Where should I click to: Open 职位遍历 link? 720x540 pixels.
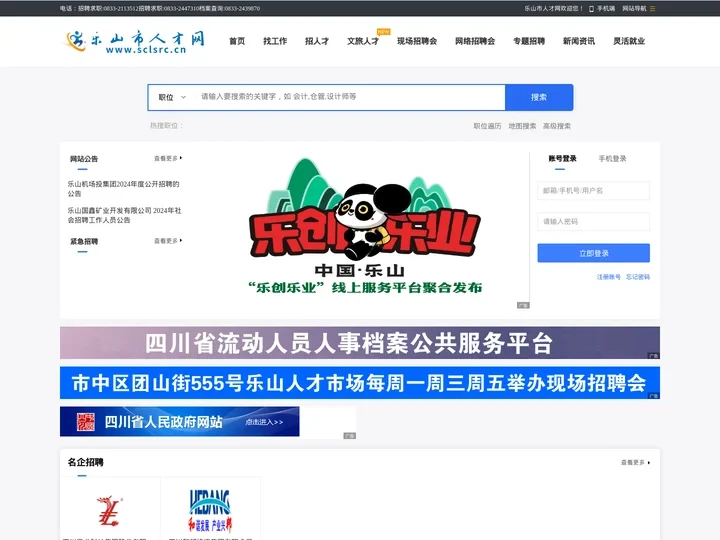coord(487,126)
